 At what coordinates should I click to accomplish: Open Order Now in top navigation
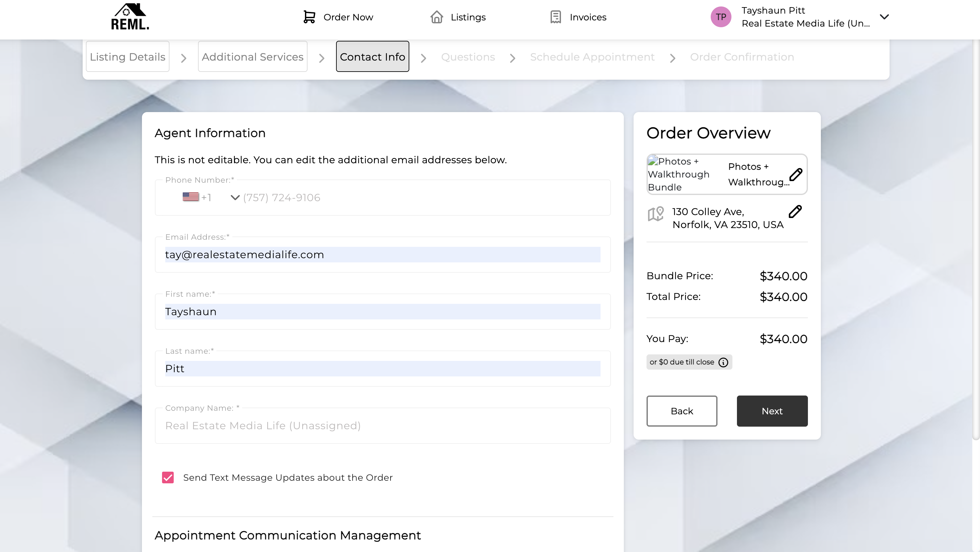pos(338,17)
